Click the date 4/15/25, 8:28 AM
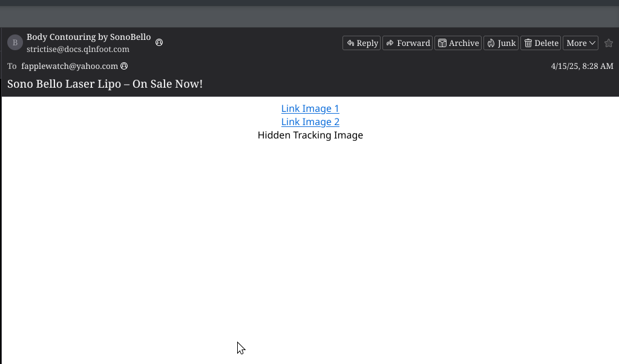This screenshot has width=619, height=364. 582,66
